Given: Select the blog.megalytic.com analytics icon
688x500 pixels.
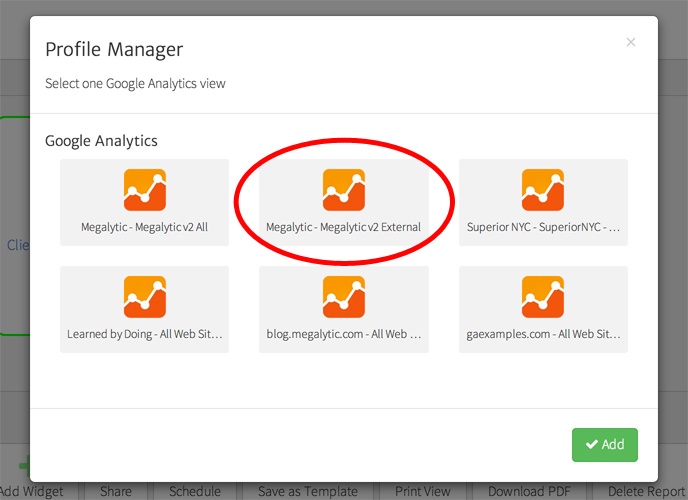Looking at the screenshot, I should [344, 297].
